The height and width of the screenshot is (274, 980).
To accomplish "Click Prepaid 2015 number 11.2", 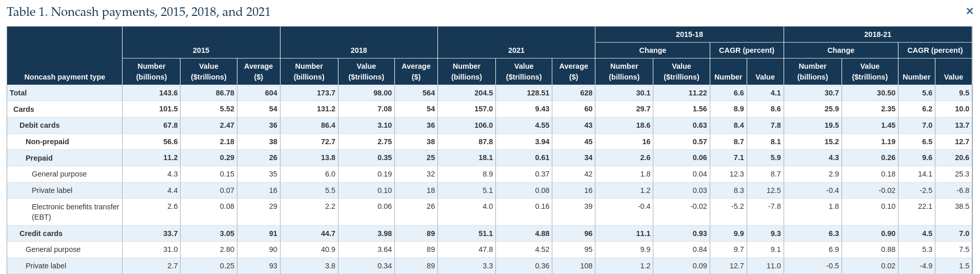I will pyautogui.click(x=170, y=158).
